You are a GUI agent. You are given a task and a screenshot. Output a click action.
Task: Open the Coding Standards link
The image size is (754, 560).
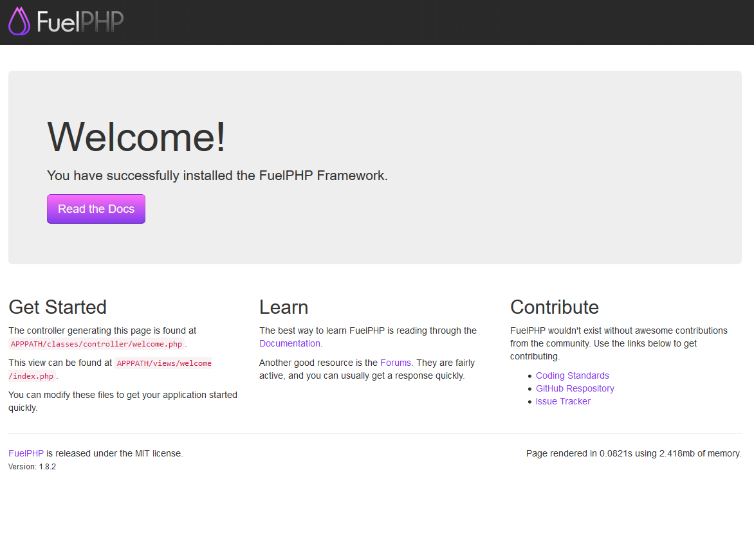[x=572, y=376]
